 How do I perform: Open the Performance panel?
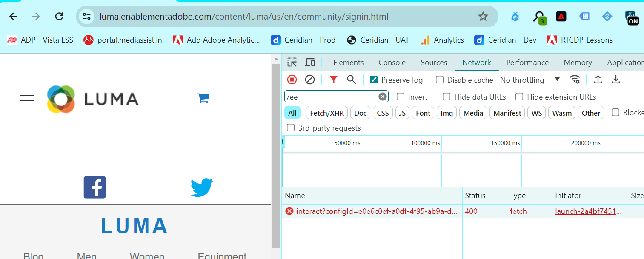click(527, 62)
